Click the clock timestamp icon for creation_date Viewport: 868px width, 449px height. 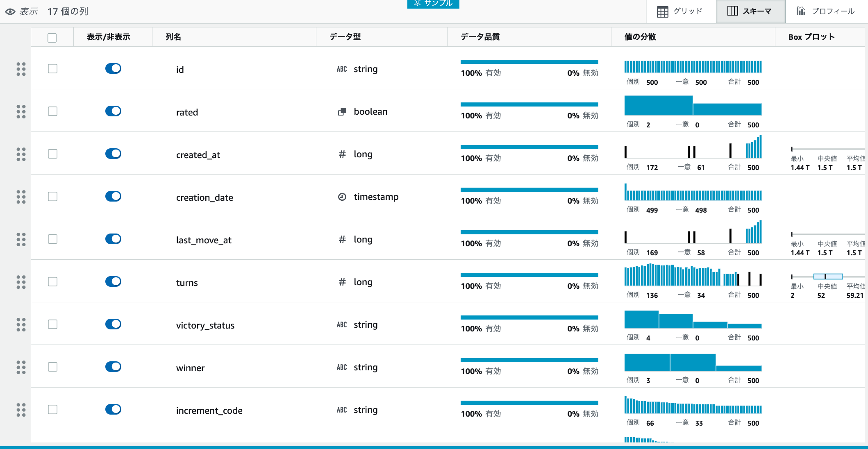(342, 197)
